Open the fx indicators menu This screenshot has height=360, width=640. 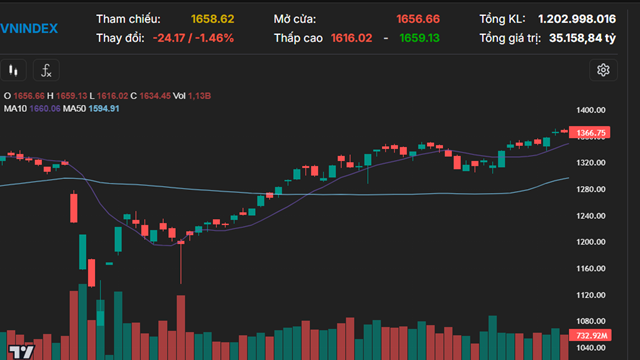pyautogui.click(x=46, y=71)
